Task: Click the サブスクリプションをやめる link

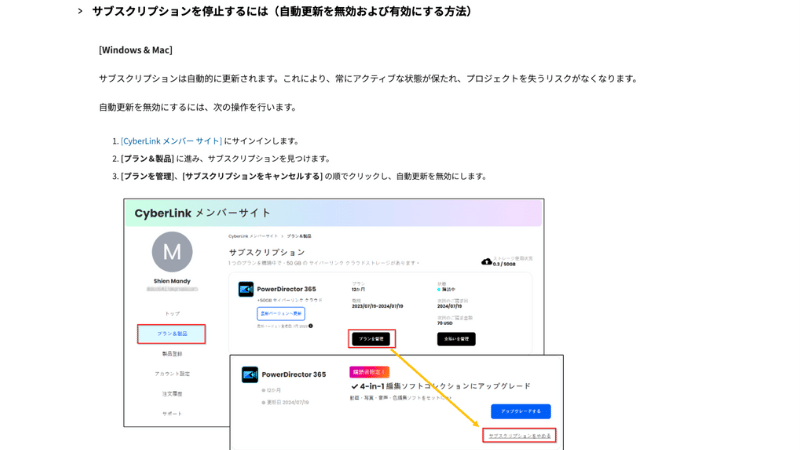Action: (519, 436)
